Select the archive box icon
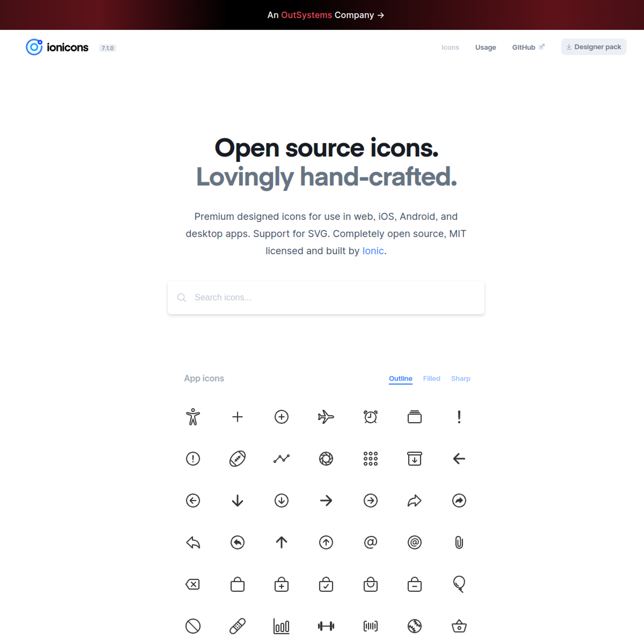The image size is (644, 644). coord(415,459)
